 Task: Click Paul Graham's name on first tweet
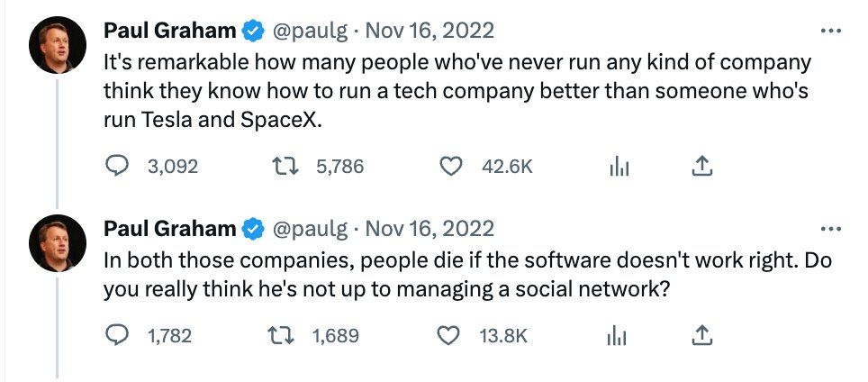tap(170, 31)
